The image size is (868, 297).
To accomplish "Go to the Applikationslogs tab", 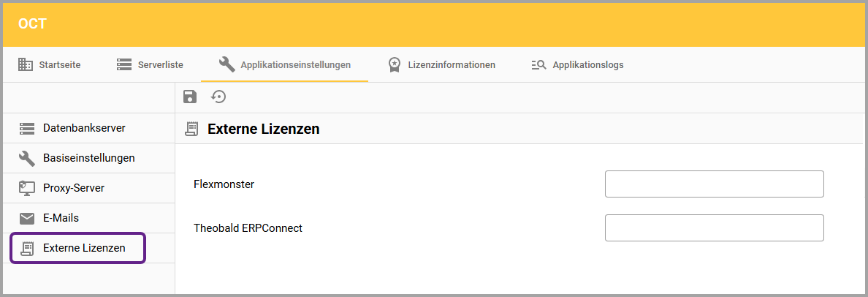I will tap(587, 64).
